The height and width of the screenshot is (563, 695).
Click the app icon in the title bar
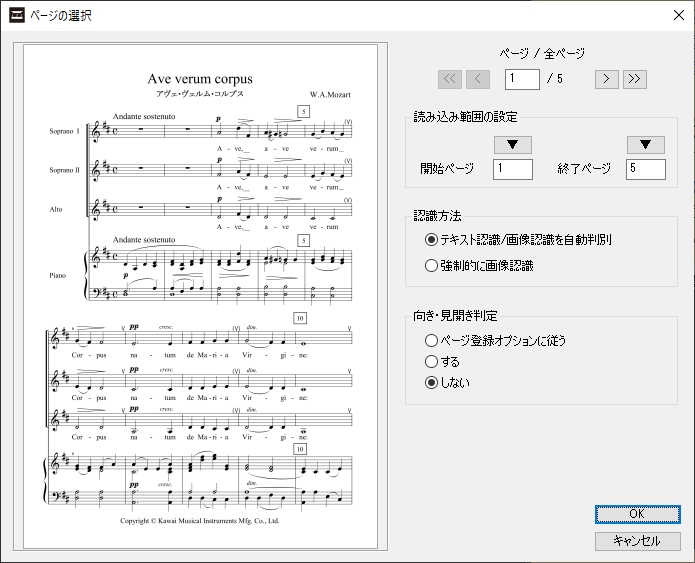pos(17,16)
